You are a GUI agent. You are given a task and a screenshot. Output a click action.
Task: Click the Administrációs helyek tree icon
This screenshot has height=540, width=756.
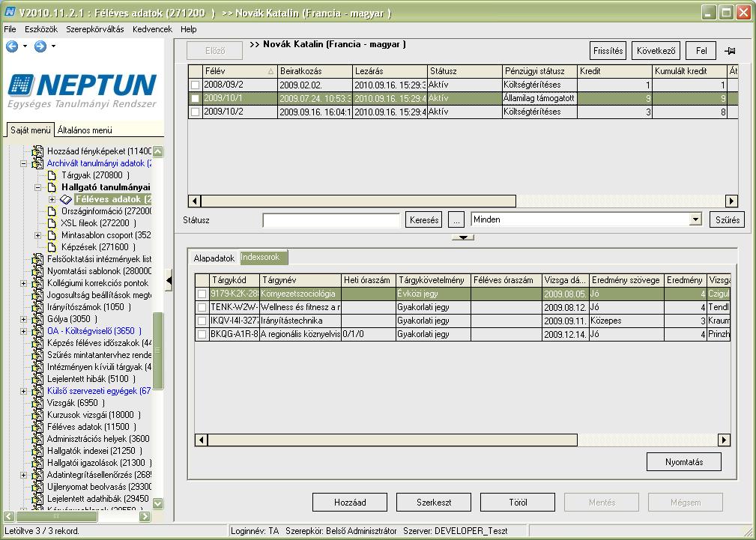[x=37, y=439]
